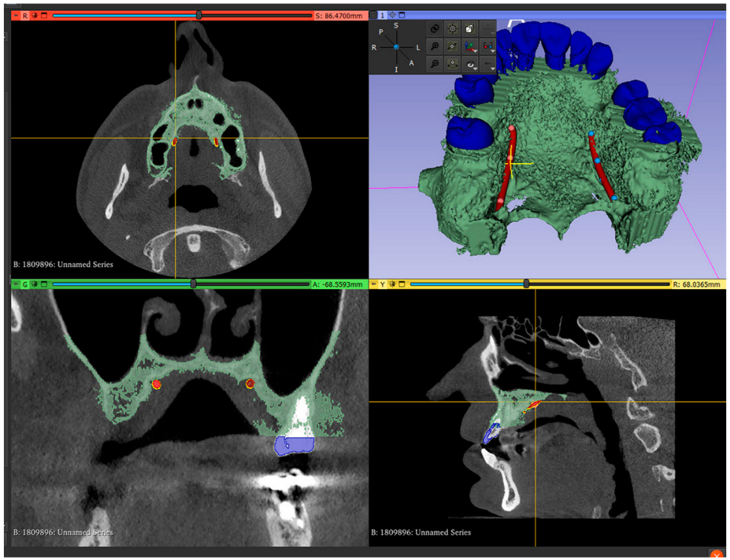Open the stereo 3D glasses dropdown
Image resolution: width=730 pixels, height=560 pixels.
(x=488, y=46)
